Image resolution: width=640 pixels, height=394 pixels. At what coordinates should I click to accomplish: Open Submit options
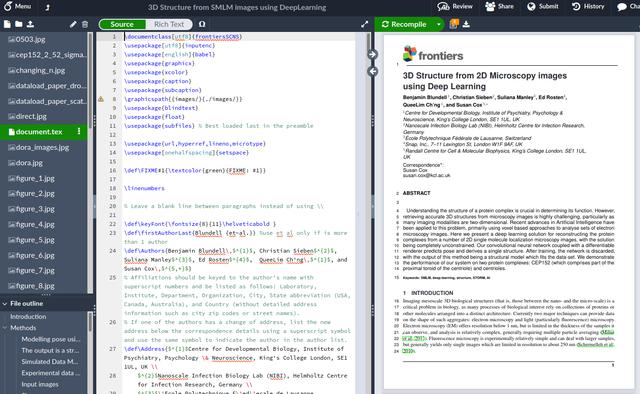[x=542, y=7]
